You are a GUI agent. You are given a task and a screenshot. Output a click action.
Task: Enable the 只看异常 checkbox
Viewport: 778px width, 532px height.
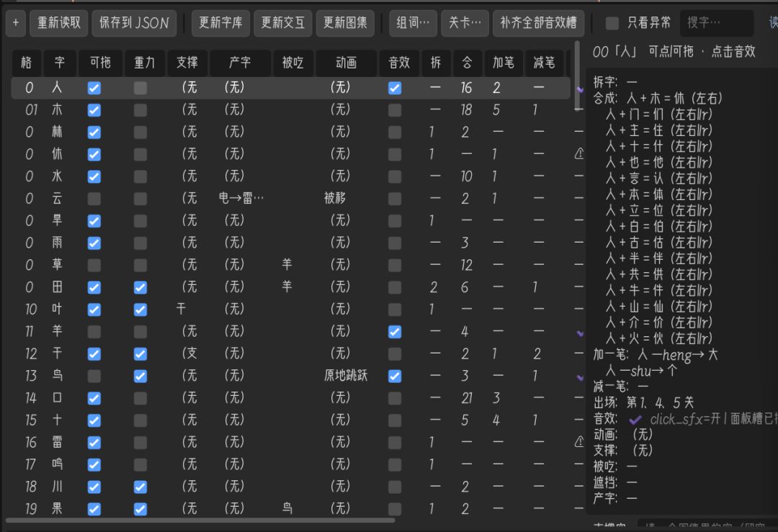612,23
